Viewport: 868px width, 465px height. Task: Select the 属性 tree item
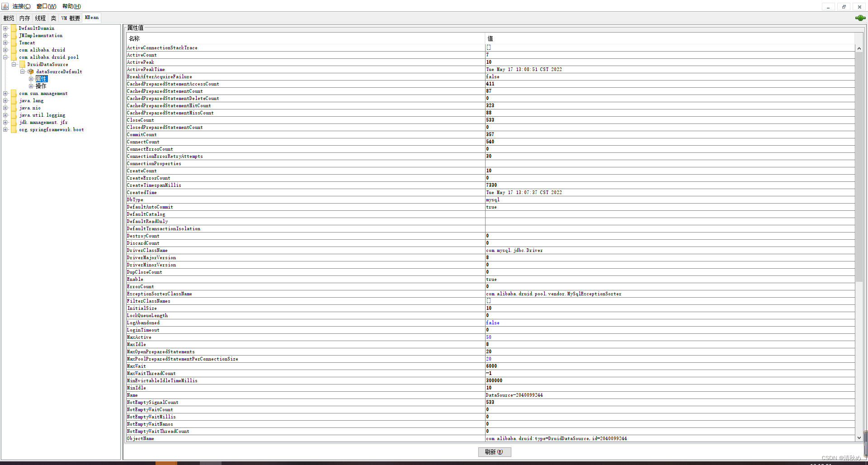(42, 79)
